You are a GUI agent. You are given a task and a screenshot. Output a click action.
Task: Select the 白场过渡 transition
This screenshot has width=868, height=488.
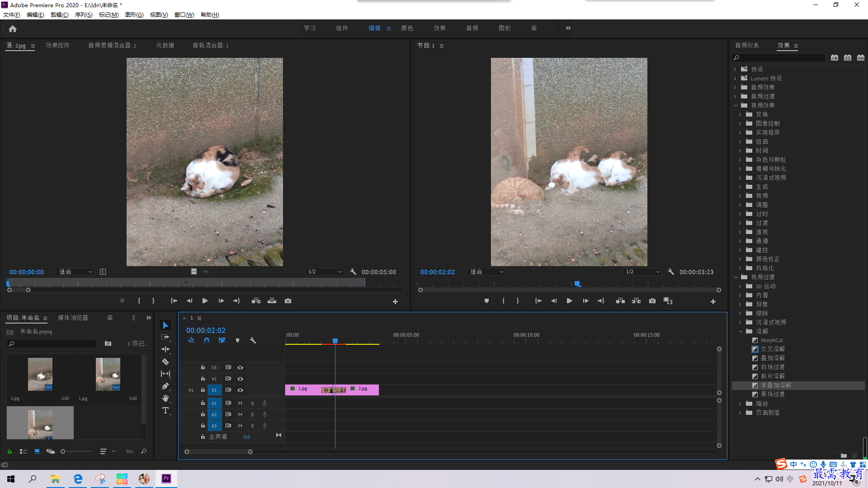(773, 367)
